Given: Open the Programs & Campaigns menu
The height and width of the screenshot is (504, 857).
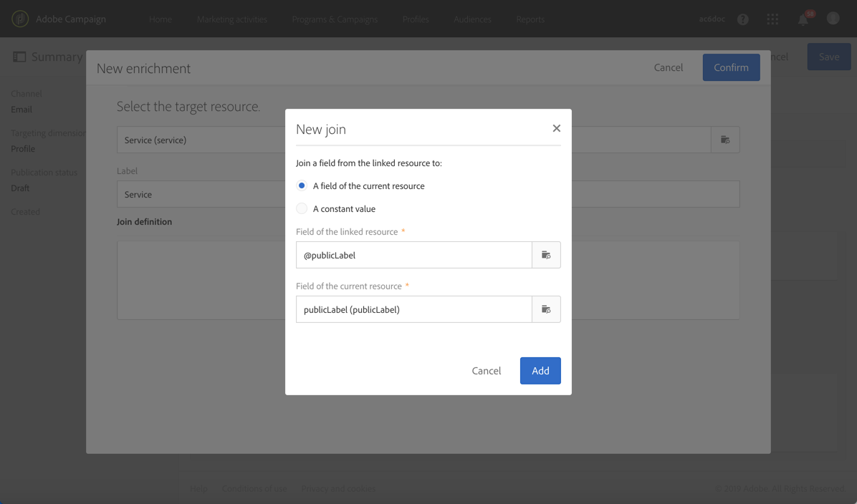Looking at the screenshot, I should pyautogui.click(x=335, y=19).
